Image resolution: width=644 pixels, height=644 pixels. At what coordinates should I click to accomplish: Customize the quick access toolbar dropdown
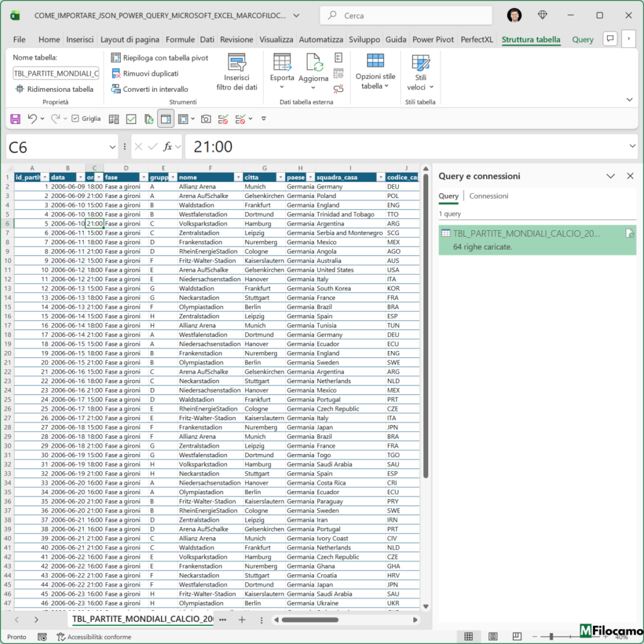[x=264, y=119]
